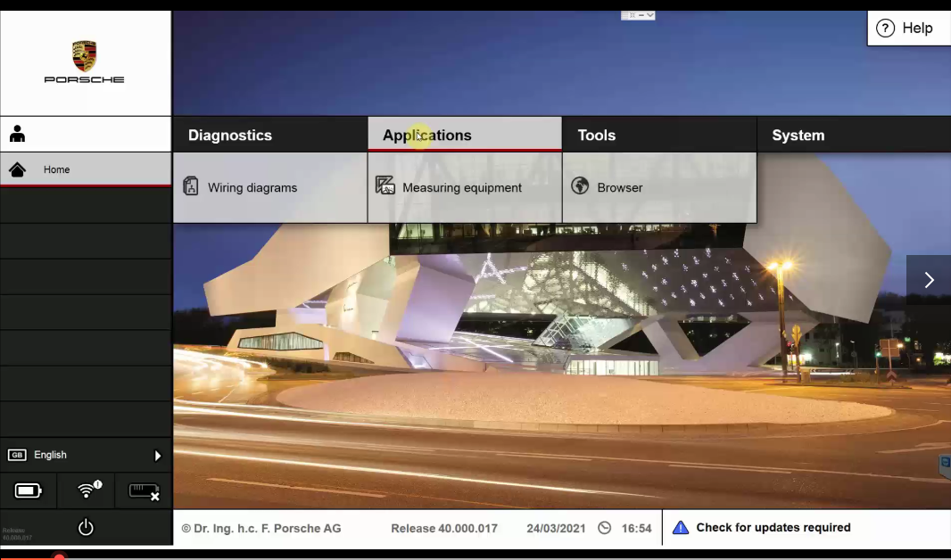951x560 pixels.
Task: Click the Measuring equipment icon
Action: point(385,185)
